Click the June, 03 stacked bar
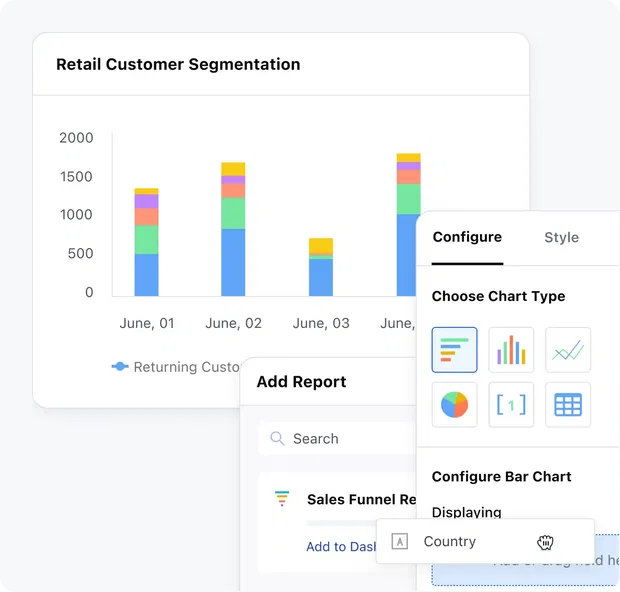620x592 pixels. [x=321, y=267]
